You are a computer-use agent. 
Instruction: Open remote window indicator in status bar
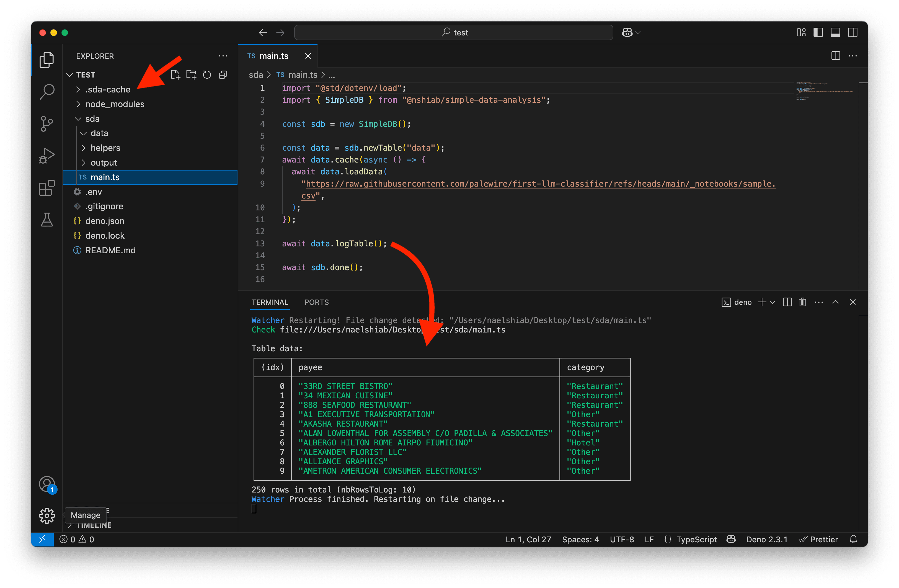(x=42, y=539)
